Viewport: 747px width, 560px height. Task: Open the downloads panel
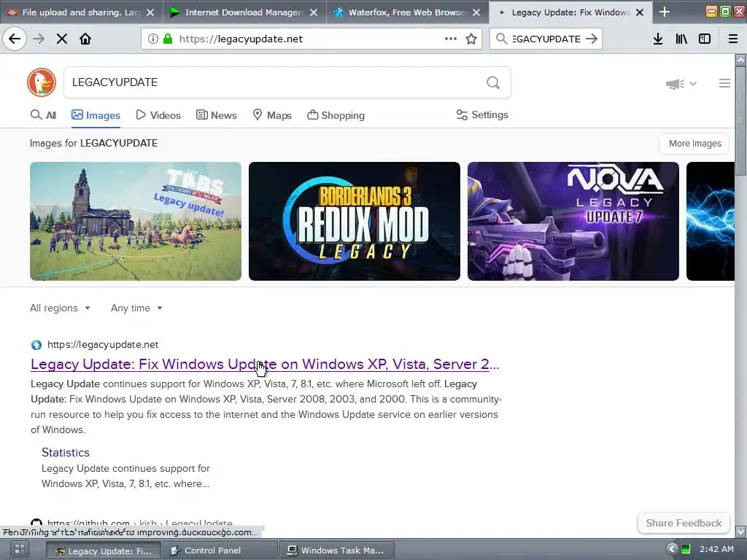658,39
